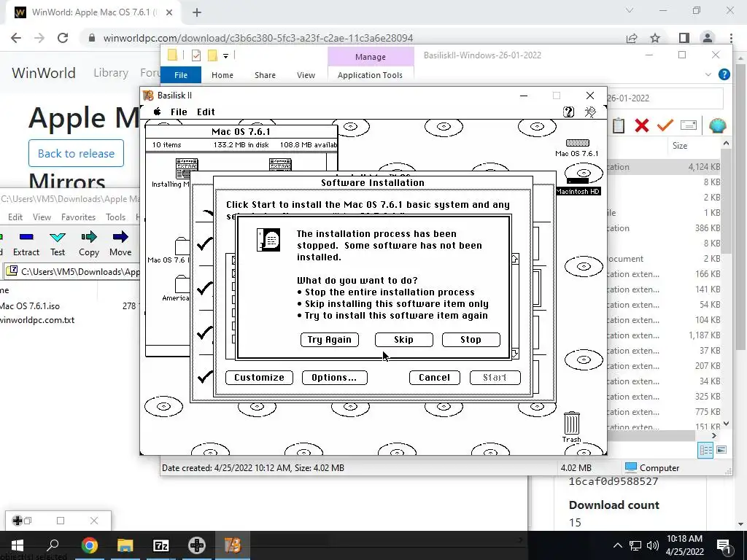Show hidden system tray icons
This screenshot has height=560, width=747.
[x=617, y=545]
